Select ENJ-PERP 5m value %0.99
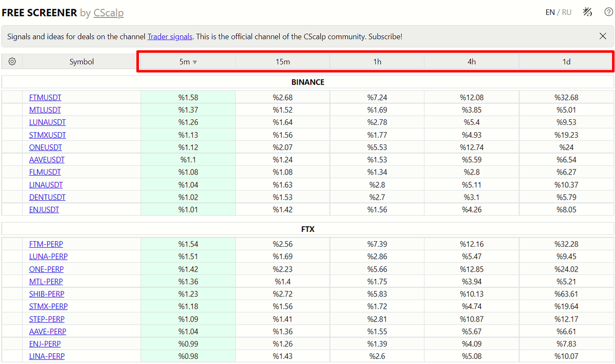This screenshot has height=364, width=615. pos(188,344)
